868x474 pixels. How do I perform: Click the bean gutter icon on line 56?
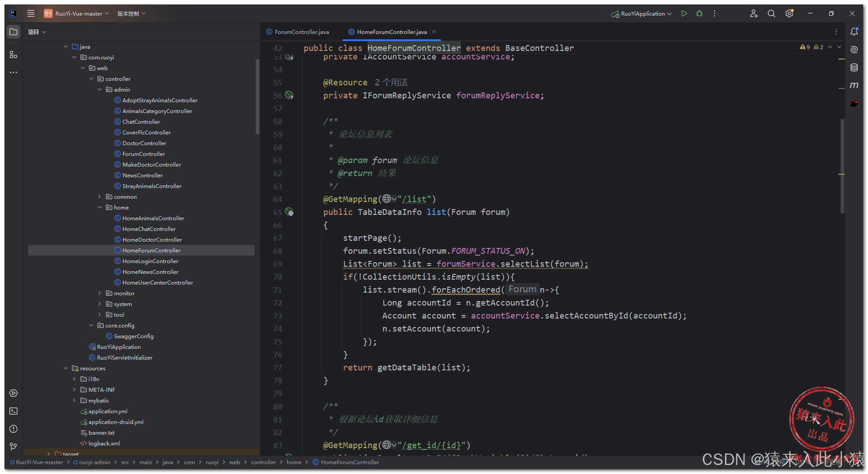click(x=289, y=95)
